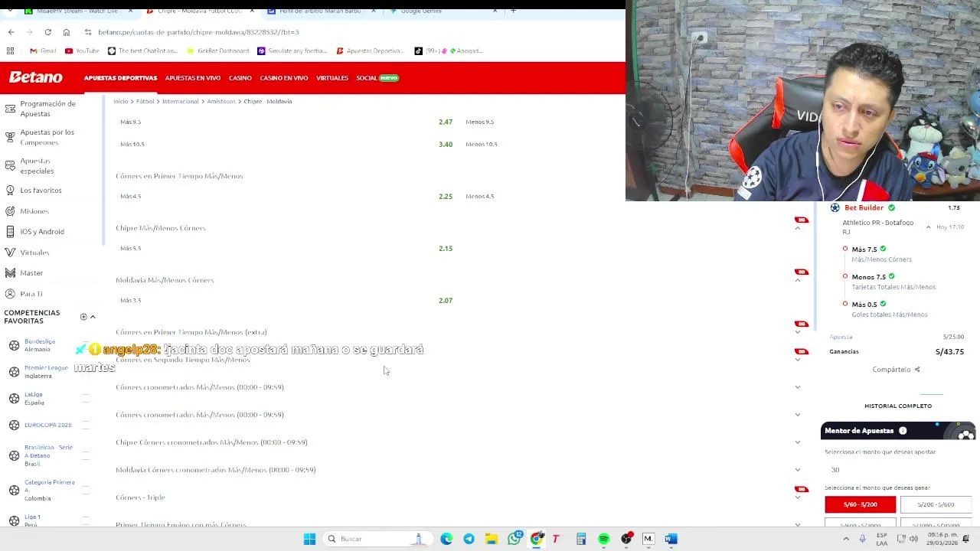Open Spotify from taskbar

click(x=603, y=539)
